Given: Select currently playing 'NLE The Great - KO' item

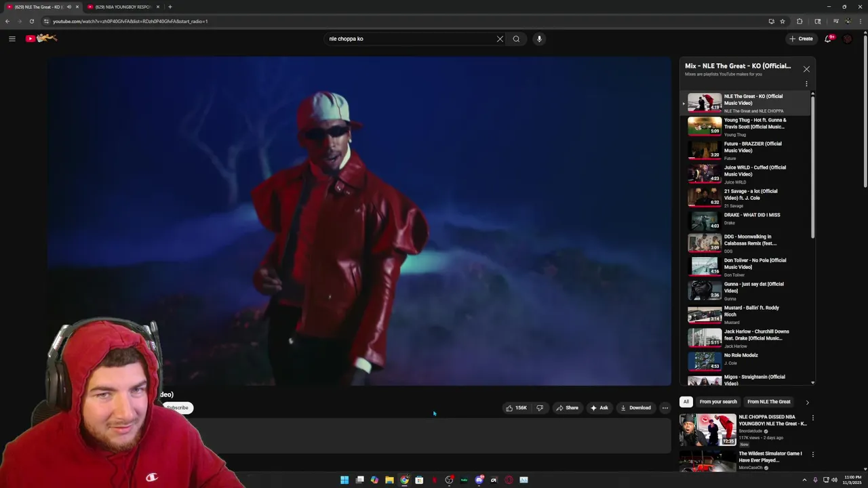Looking at the screenshot, I should point(745,103).
